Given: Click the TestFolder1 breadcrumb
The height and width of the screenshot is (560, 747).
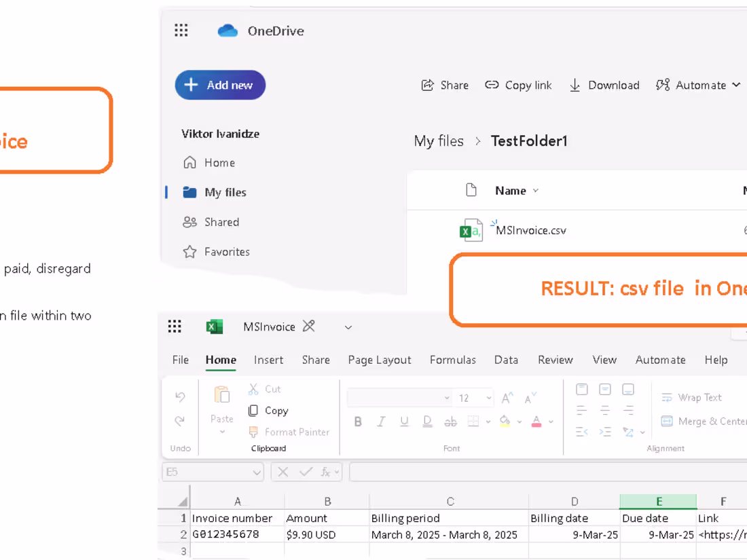Looking at the screenshot, I should [x=529, y=141].
